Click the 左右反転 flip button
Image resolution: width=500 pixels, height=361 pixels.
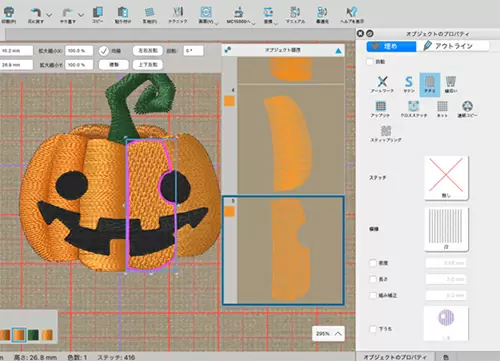tap(148, 51)
